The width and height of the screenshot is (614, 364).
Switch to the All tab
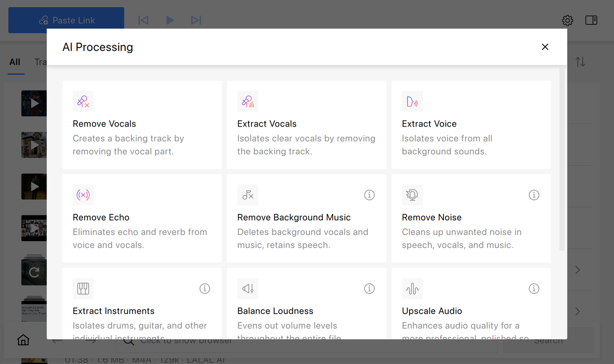point(15,62)
